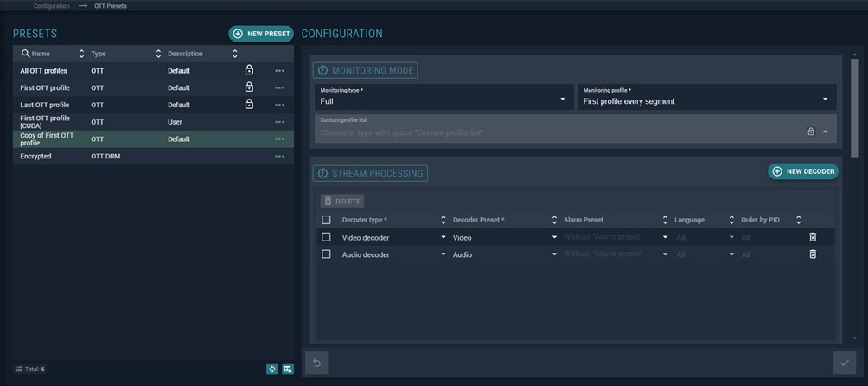Tick the Video decoder row checkbox
Viewport: 868px width, 386px height.
[326, 237]
